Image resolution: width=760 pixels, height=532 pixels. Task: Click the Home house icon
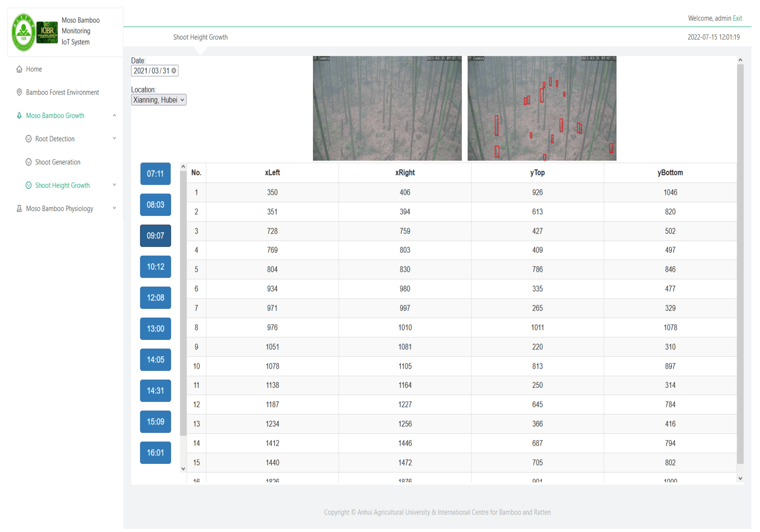pyautogui.click(x=19, y=69)
